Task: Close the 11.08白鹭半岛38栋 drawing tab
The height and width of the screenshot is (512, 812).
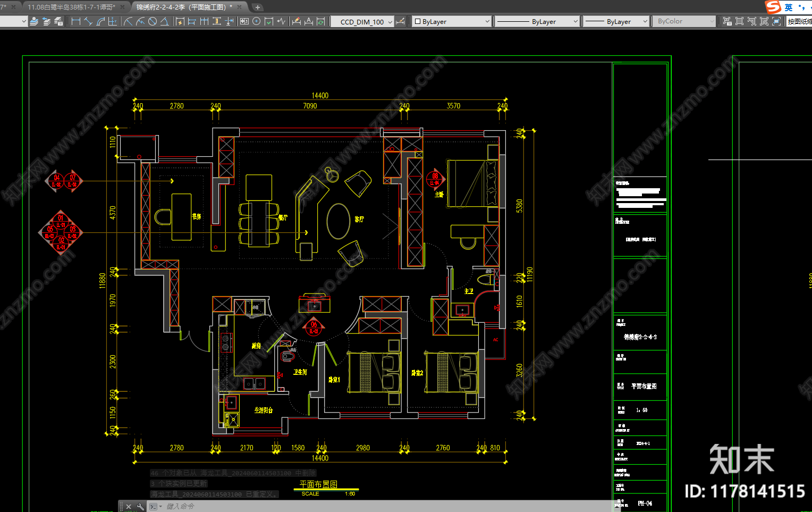Action: pyautogui.click(x=123, y=7)
